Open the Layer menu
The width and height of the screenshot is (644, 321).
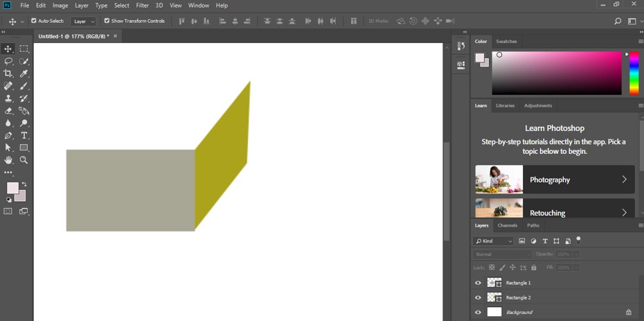pos(81,6)
